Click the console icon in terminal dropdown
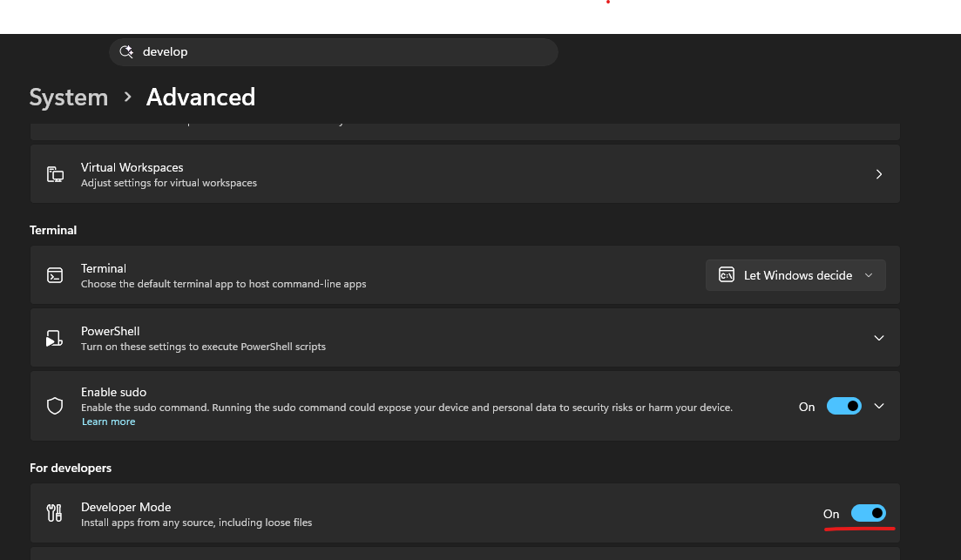This screenshot has width=961, height=560. [x=727, y=274]
